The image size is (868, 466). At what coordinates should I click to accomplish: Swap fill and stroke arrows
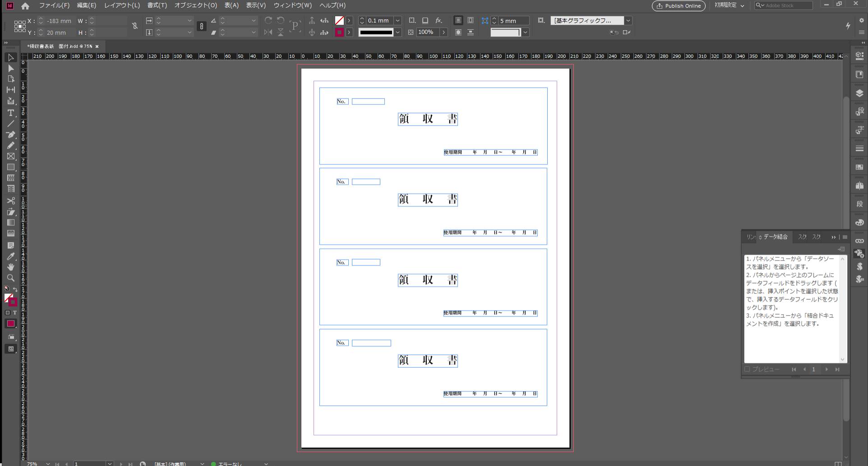15,289
